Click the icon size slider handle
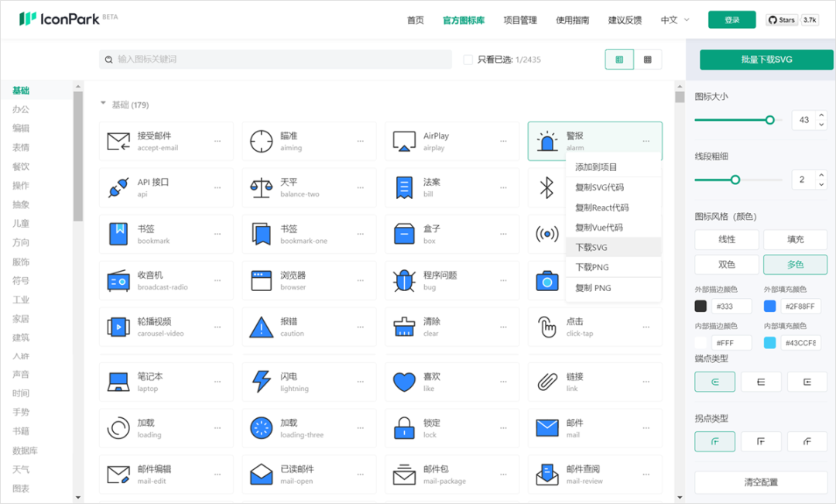836x504 pixels. click(770, 120)
